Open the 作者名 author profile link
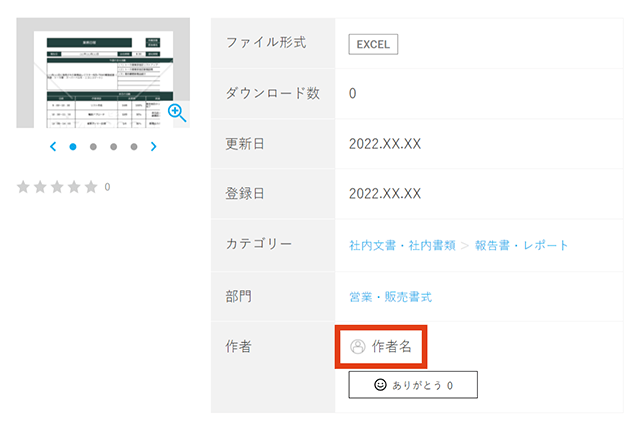Screen dimensions: 640x430 click(x=391, y=347)
